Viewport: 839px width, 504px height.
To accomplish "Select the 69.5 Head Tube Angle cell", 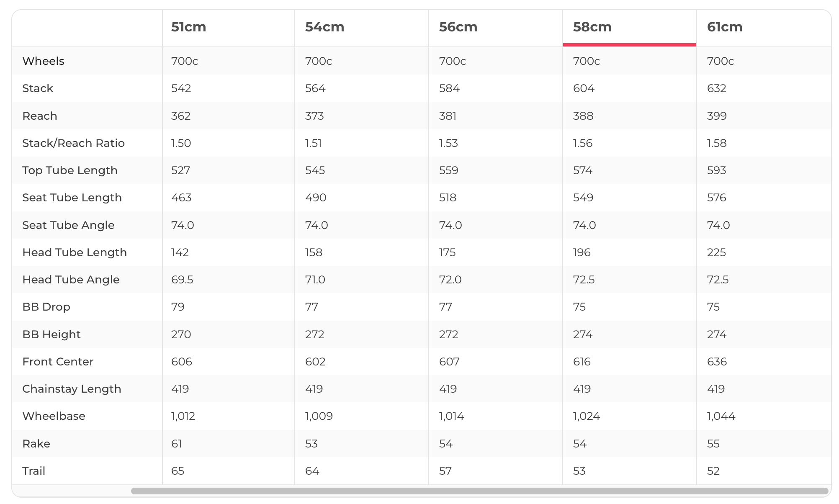I will tap(182, 280).
